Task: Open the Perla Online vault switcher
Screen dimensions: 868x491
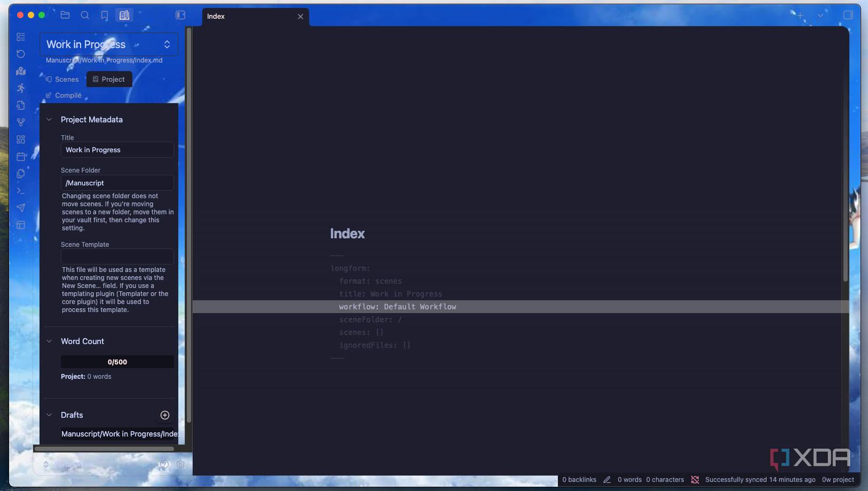Action: pos(69,464)
